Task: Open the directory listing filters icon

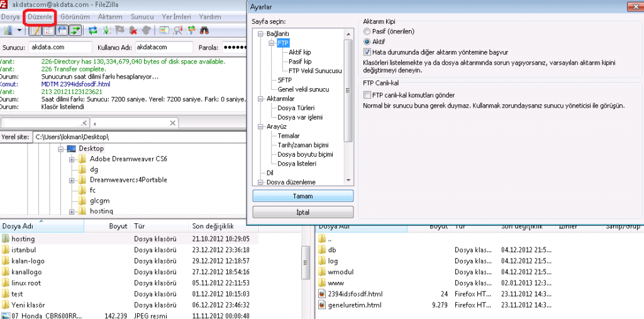Action: coord(165,30)
